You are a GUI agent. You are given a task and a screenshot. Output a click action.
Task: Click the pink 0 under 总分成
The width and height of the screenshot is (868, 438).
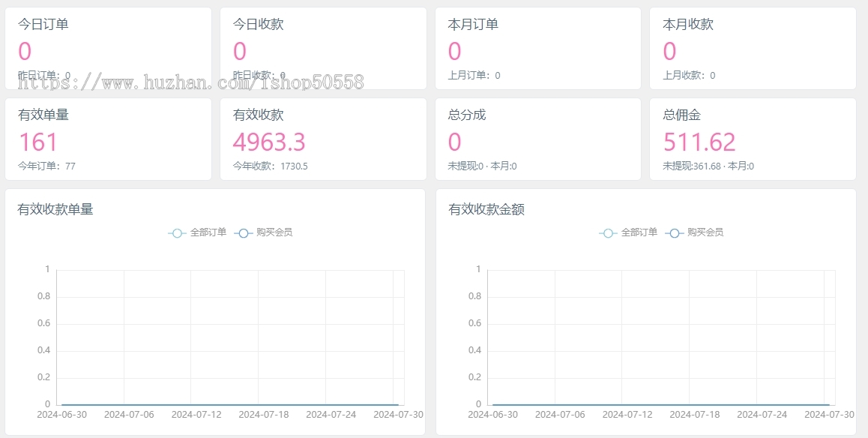(454, 142)
